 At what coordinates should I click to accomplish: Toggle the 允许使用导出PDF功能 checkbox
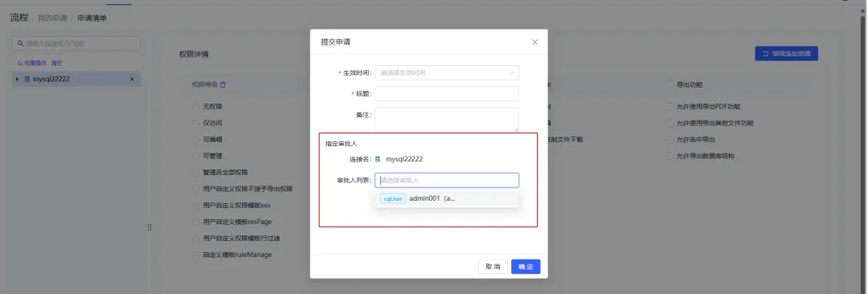[669, 106]
